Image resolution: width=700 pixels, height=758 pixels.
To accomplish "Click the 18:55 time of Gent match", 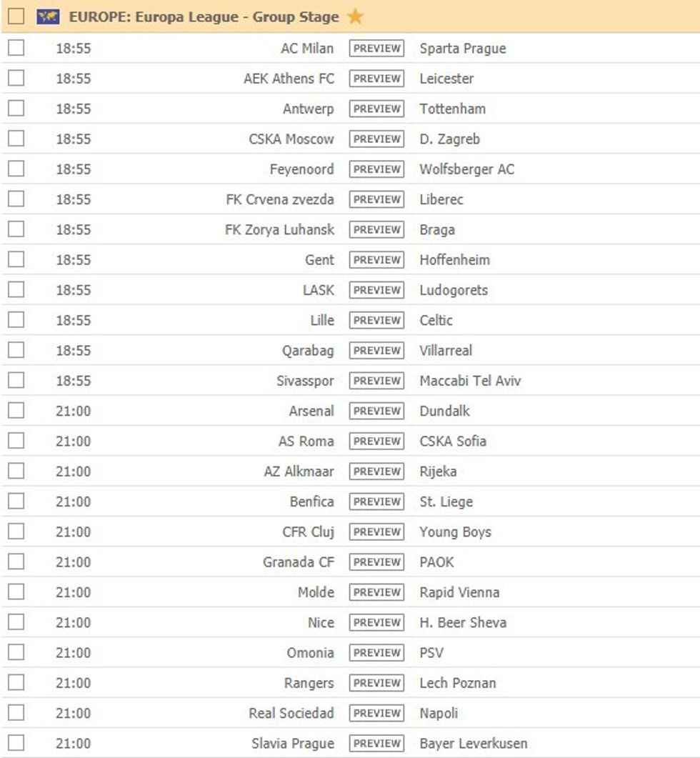I will coord(74,260).
